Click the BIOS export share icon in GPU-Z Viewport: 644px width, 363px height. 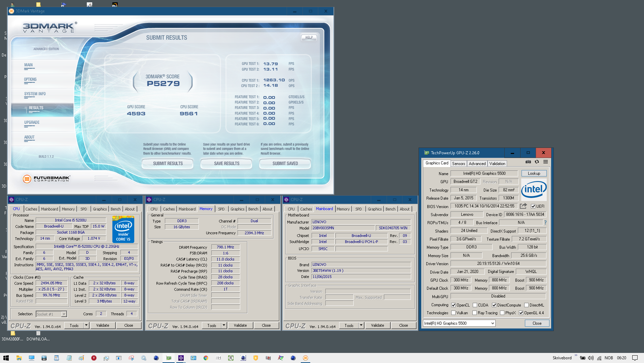point(523,206)
